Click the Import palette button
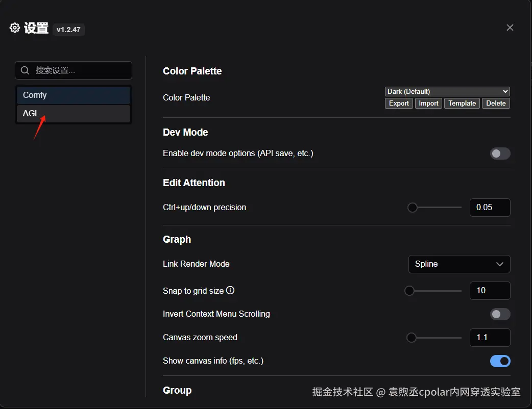532x409 pixels. click(428, 104)
